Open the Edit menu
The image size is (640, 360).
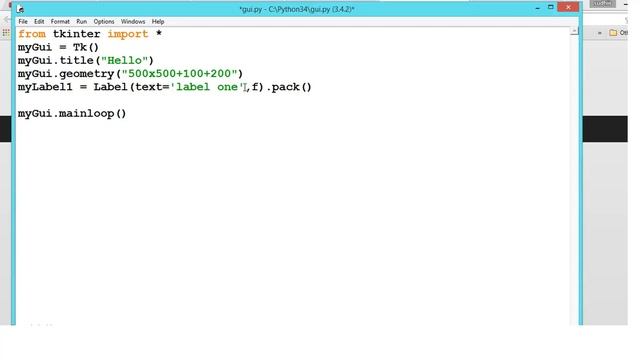click(x=39, y=22)
